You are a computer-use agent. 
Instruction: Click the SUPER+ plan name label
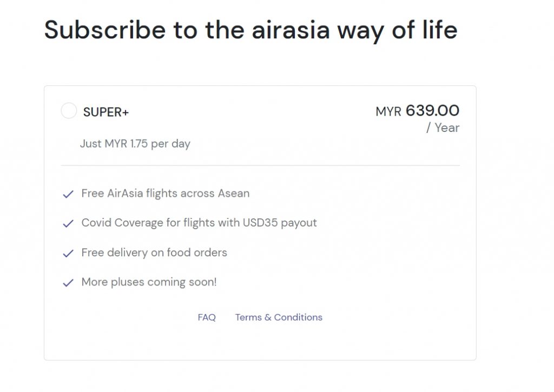[x=106, y=112]
